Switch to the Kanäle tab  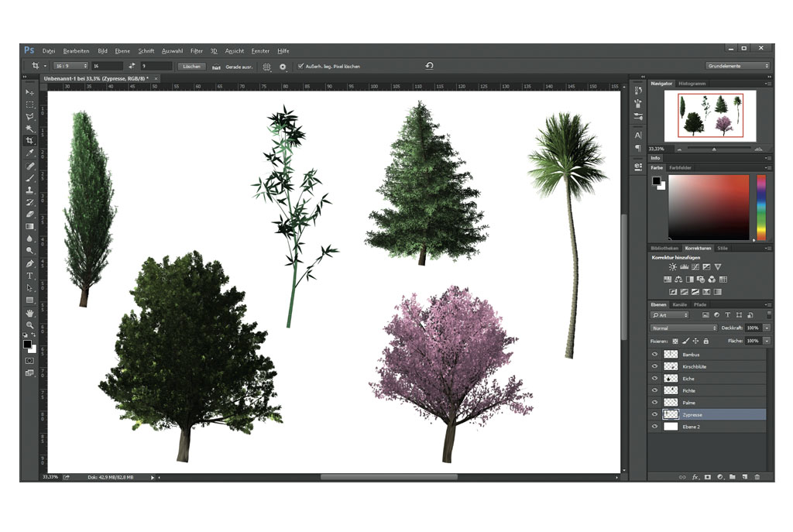679,304
